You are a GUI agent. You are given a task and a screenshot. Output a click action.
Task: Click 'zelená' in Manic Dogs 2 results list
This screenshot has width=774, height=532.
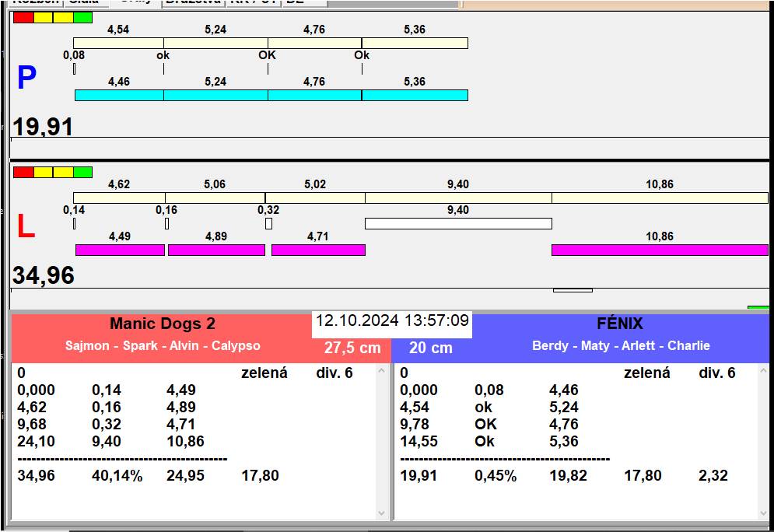[264, 373]
